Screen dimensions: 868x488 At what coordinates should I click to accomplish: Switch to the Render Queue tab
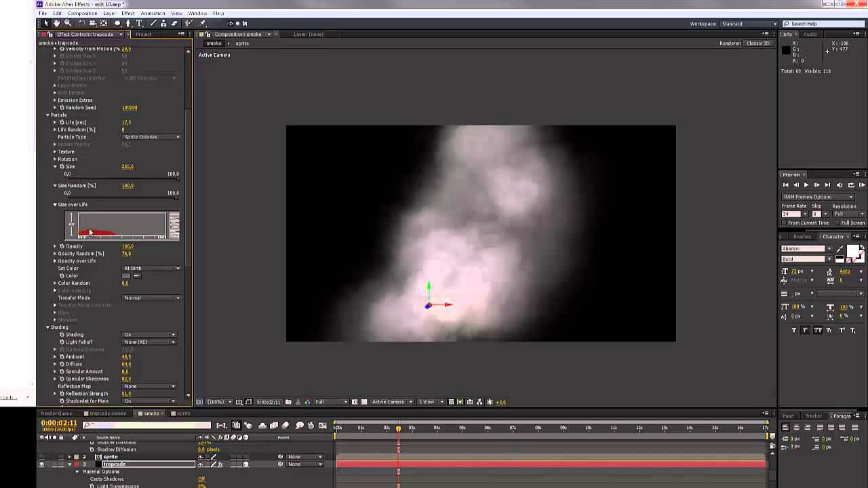(56, 413)
